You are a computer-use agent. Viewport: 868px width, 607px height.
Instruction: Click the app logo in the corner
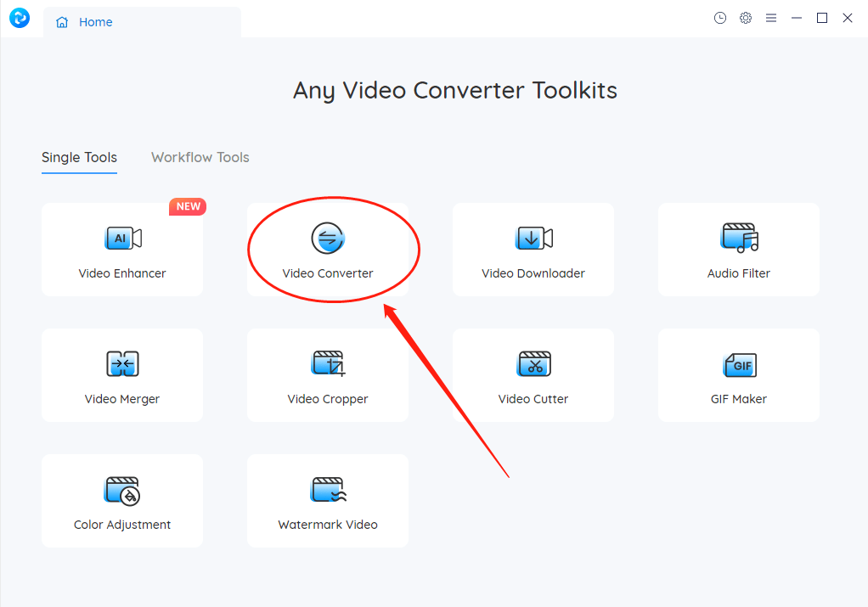click(x=19, y=18)
